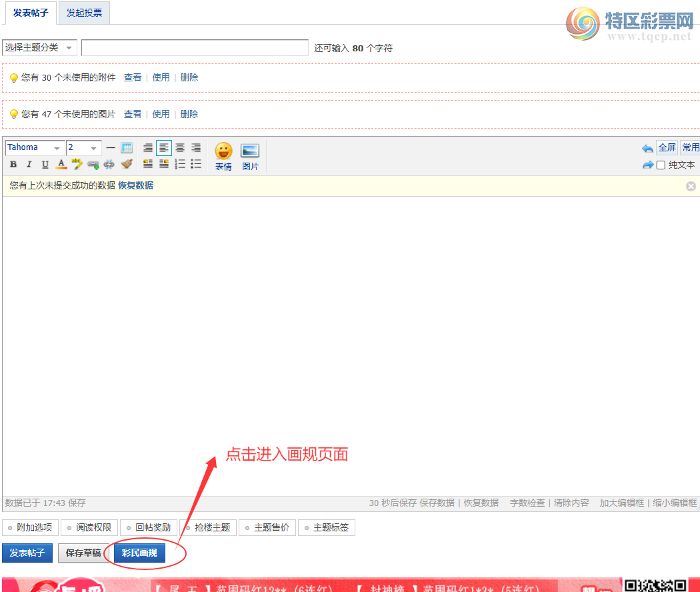Viewport: 700px width, 592px height.
Task: Open the font color picker
Action: [x=61, y=164]
